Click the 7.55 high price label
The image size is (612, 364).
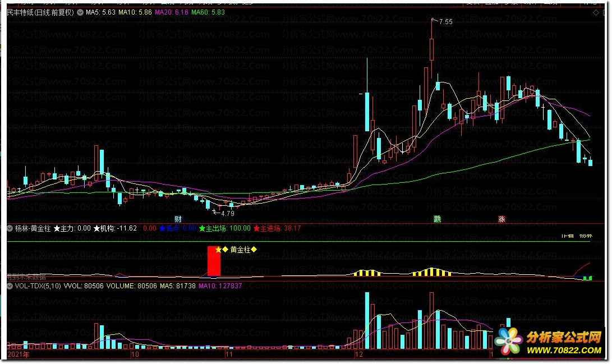[x=446, y=22]
